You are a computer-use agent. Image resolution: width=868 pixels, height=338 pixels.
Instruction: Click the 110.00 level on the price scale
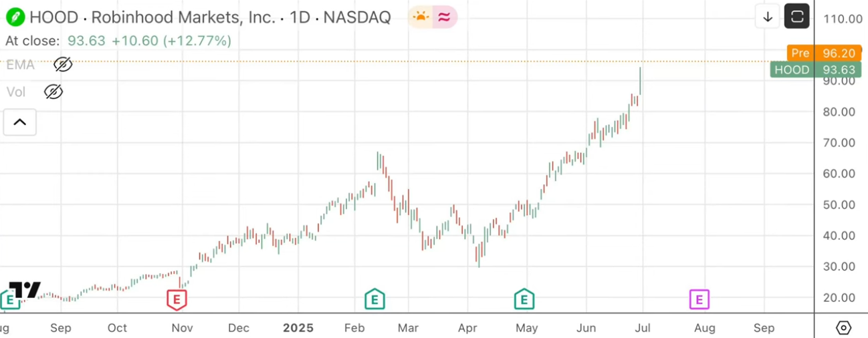pyautogui.click(x=842, y=19)
